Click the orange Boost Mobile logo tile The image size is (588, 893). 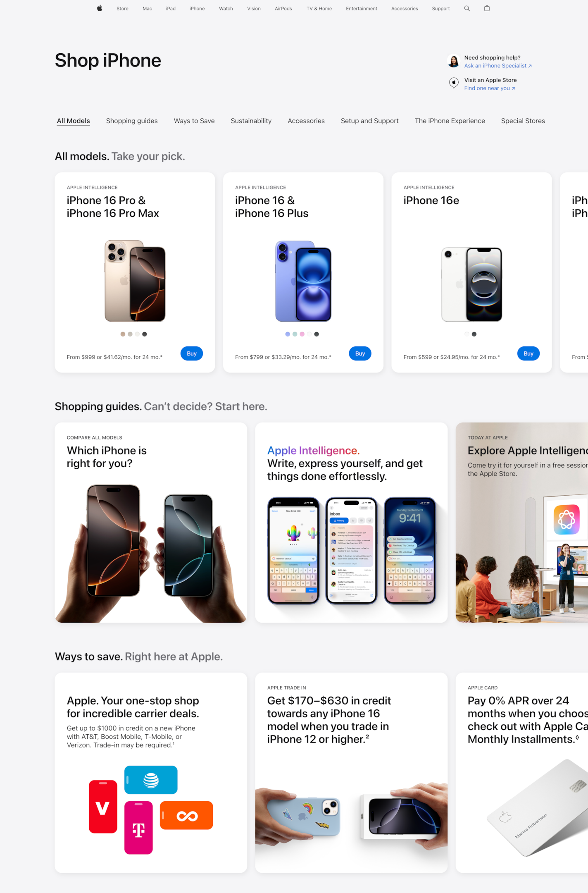pos(186,815)
